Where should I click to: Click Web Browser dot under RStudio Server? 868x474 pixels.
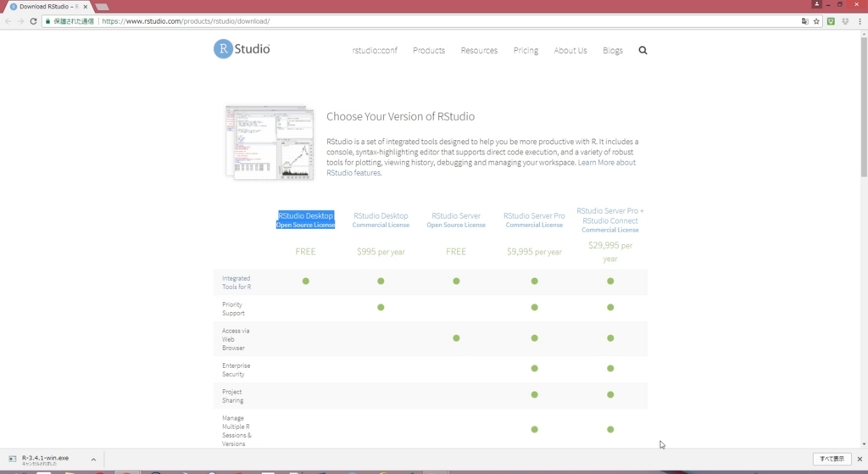tap(456, 337)
